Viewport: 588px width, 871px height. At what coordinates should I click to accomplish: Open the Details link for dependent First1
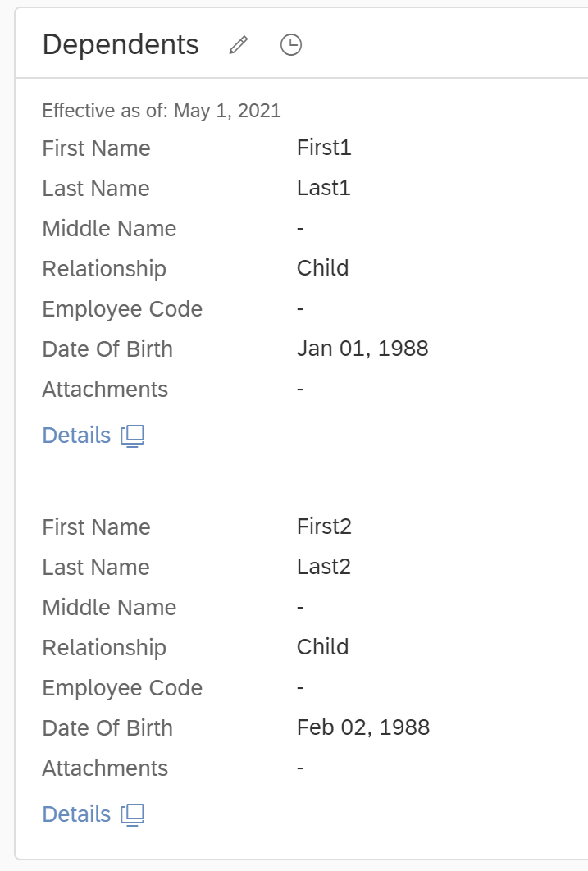76,435
